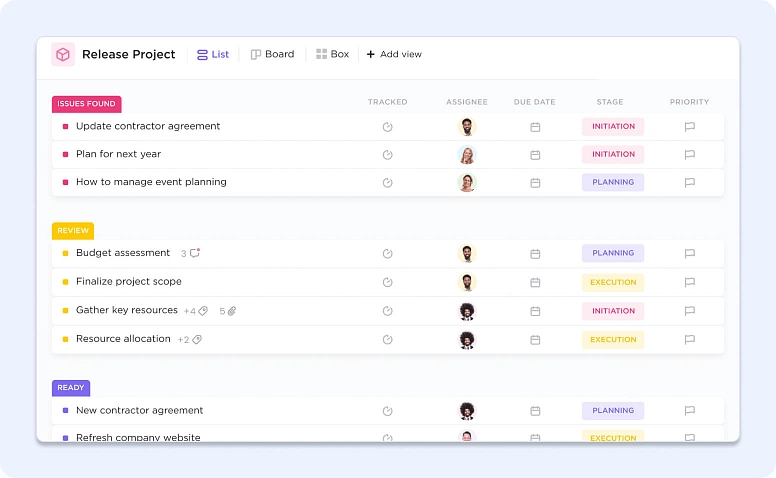Switch to the Board view tab

coord(272,55)
